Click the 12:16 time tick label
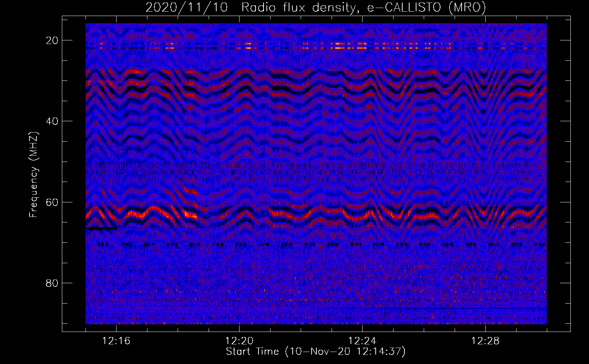 point(116,341)
